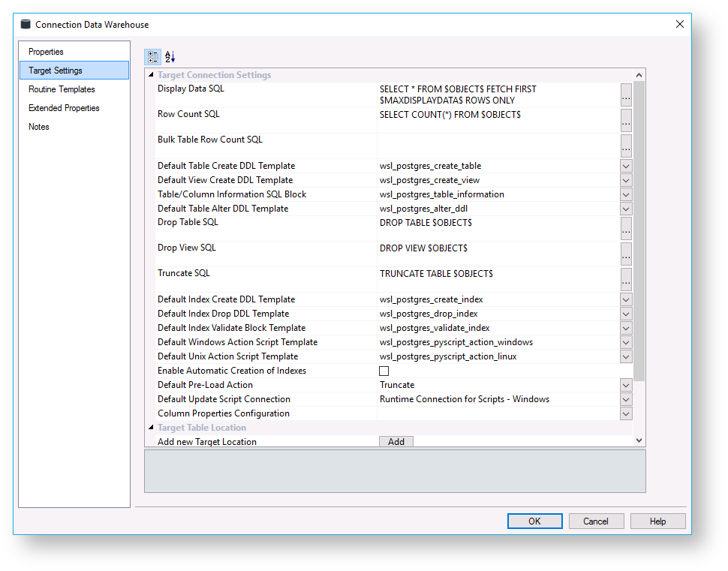The image size is (728, 571).
Task: Open ellipsis editor for Drop Table SQL
Action: tap(626, 228)
